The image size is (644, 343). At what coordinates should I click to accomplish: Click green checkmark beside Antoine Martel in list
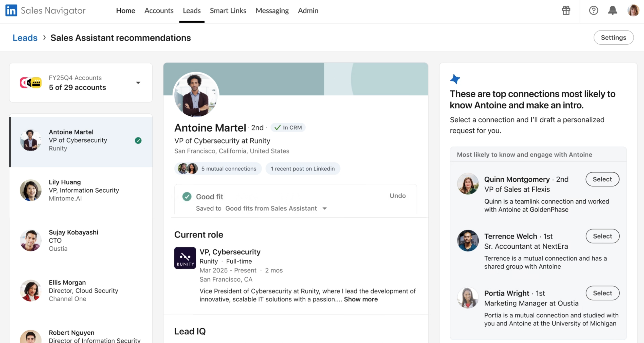click(x=138, y=140)
